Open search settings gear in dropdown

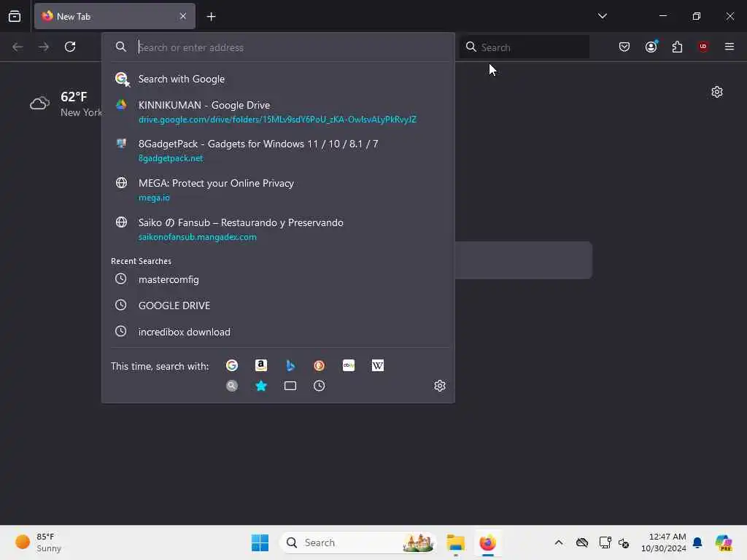click(x=440, y=386)
